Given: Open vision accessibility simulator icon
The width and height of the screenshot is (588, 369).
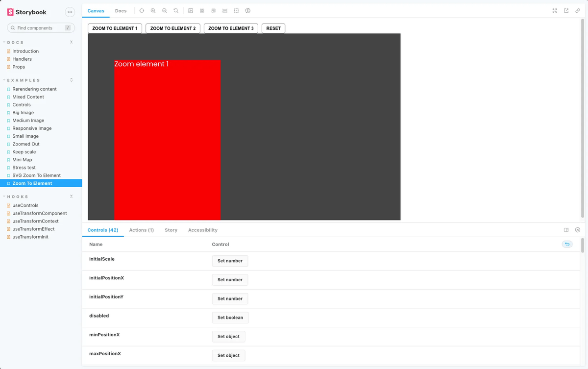Looking at the screenshot, I should click(x=247, y=11).
